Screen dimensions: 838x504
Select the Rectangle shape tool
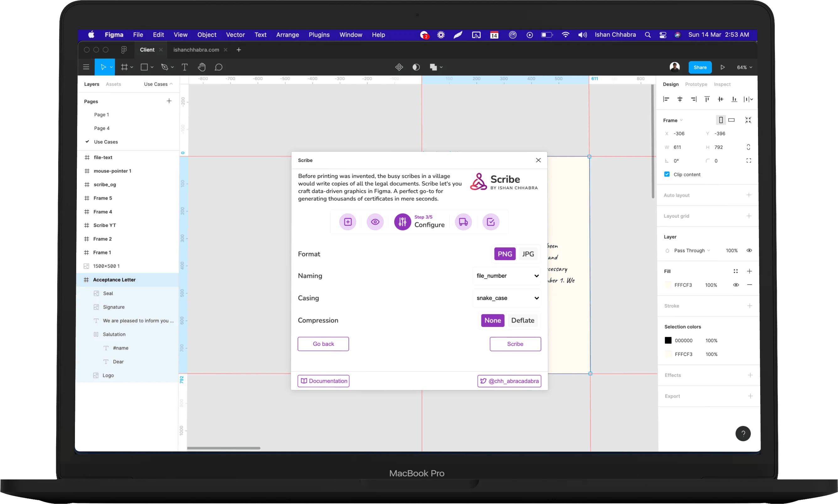144,67
